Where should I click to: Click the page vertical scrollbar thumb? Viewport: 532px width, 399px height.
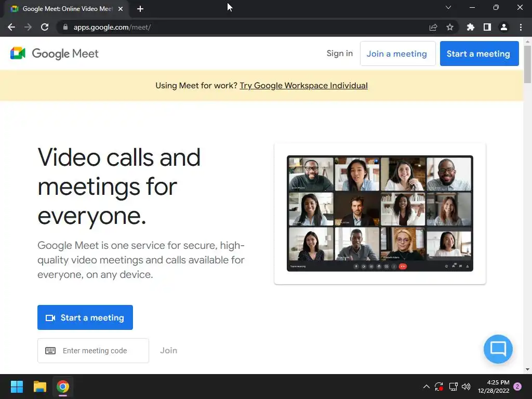pyautogui.click(x=527, y=64)
